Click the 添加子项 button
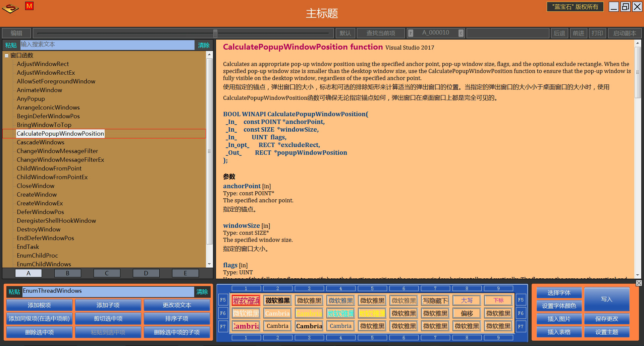644x346 pixels. (108, 305)
